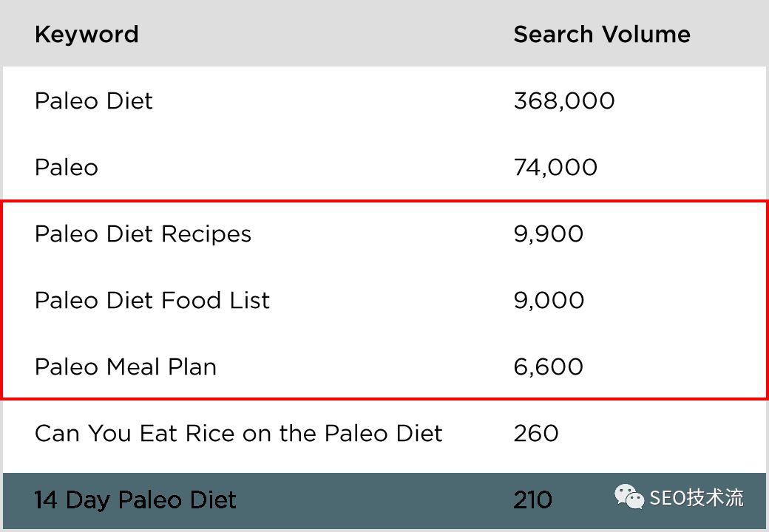The width and height of the screenshot is (769, 532).
Task: Click the 260 search volume value
Action: tap(536, 434)
